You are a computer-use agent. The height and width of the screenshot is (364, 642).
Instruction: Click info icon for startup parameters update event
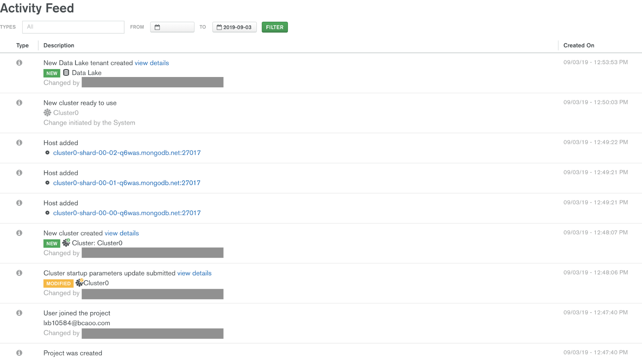19,273
